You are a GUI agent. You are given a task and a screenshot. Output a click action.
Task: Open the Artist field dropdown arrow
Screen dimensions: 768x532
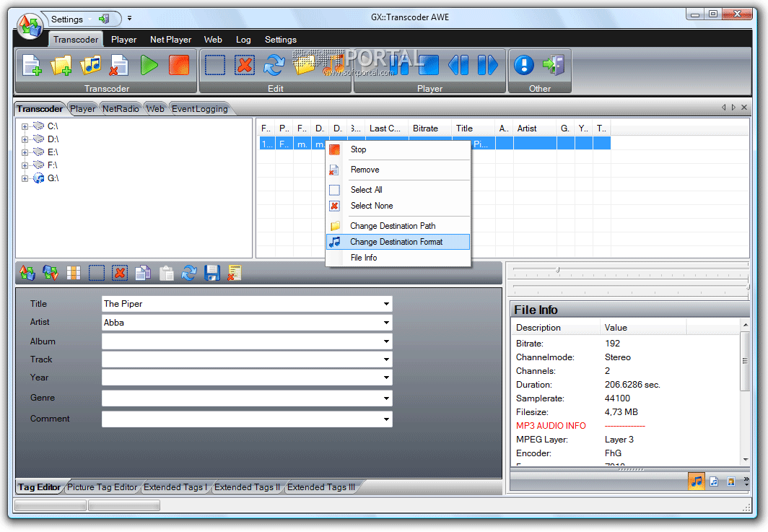pos(386,323)
